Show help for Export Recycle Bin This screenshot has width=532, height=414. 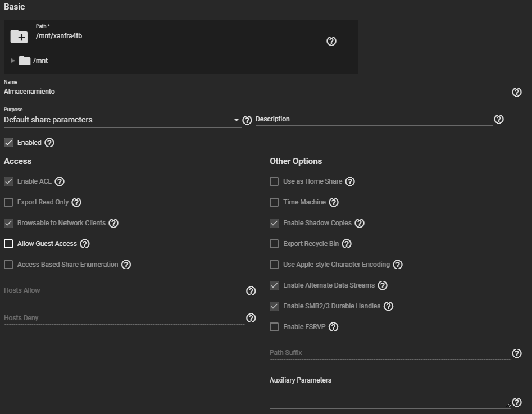tap(347, 244)
